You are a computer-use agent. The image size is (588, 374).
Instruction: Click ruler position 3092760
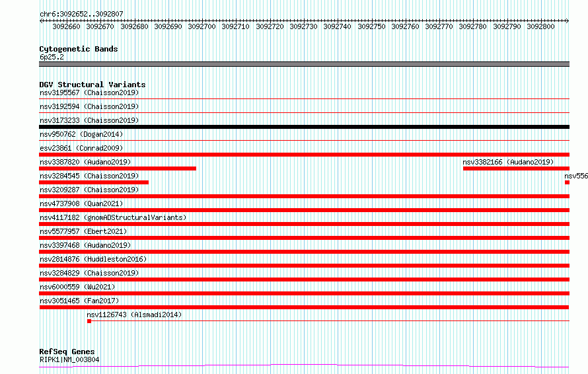pyautogui.click(x=405, y=26)
